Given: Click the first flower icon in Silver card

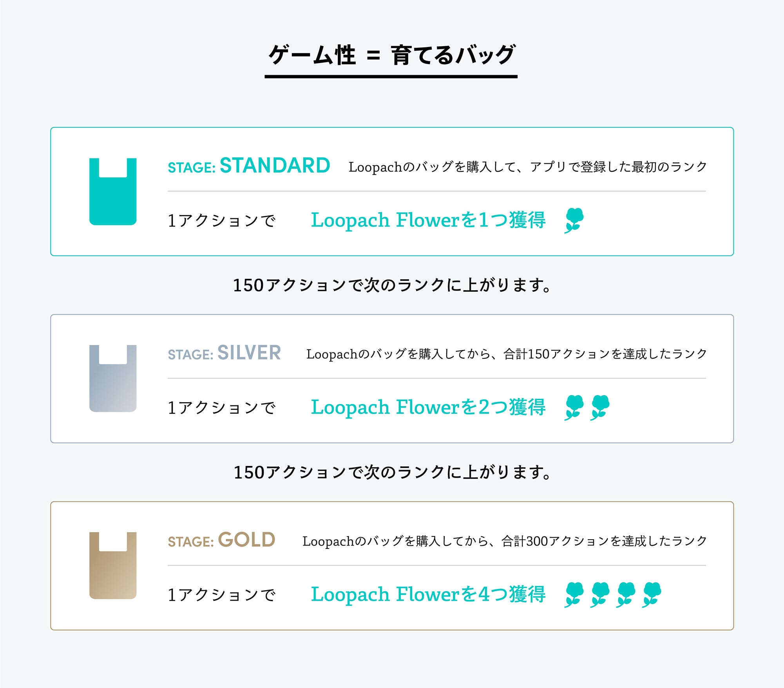Looking at the screenshot, I should [x=574, y=407].
